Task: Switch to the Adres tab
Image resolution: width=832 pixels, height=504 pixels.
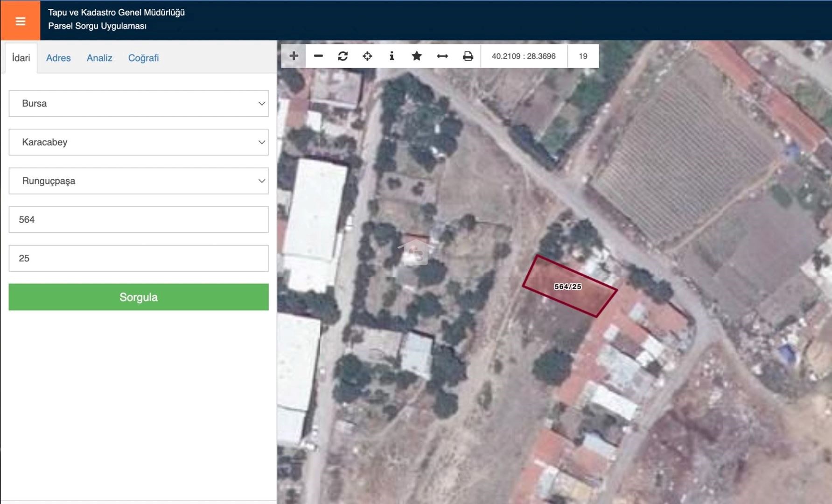Action: 58,58
